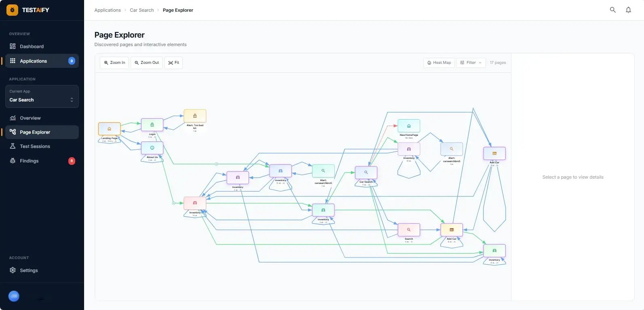Viewport: 644px width, 310px height.
Task: Click the Applications count badge
Action: point(72,61)
